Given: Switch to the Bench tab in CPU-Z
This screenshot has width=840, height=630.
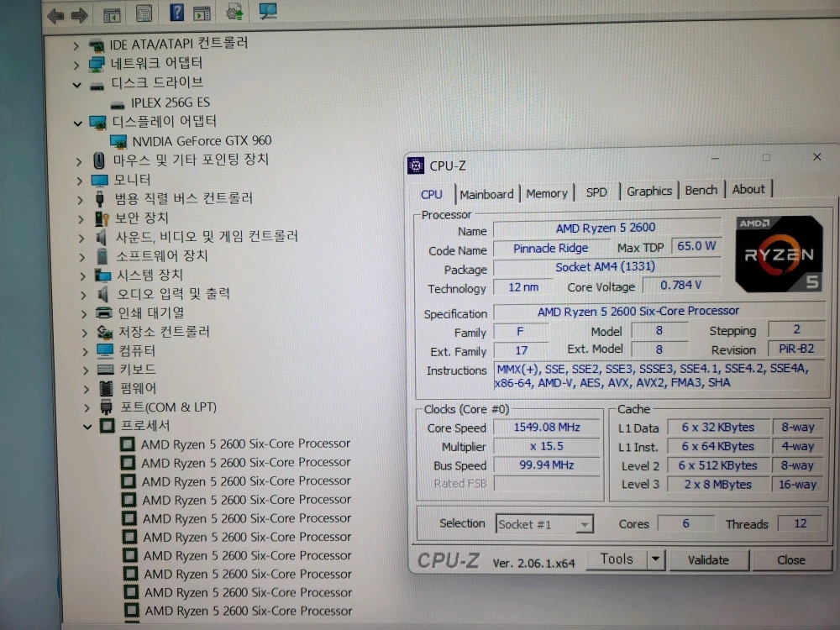Looking at the screenshot, I should (701, 190).
